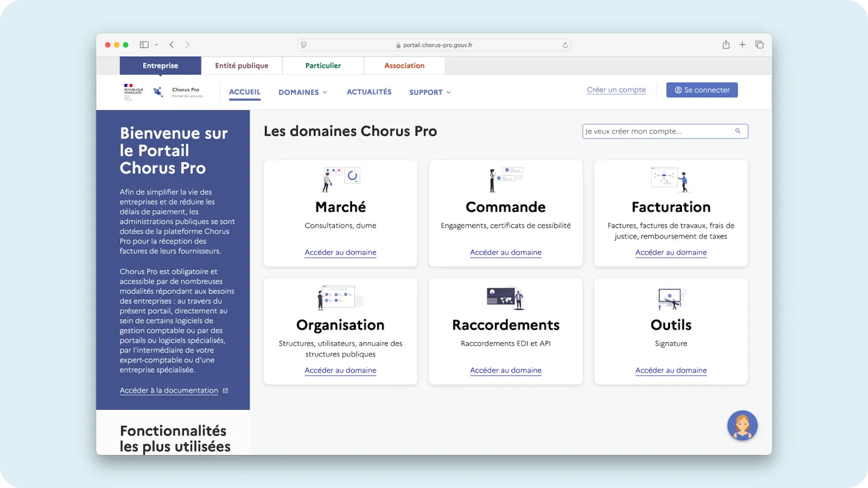This screenshot has width=868, height=488.
Task: Toggle the Safari sidebar button
Action: [x=144, y=45]
